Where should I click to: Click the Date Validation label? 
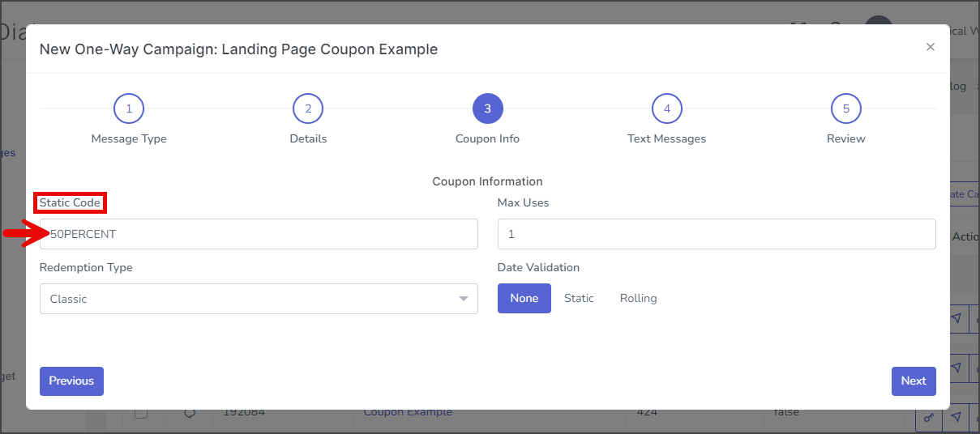(538, 267)
